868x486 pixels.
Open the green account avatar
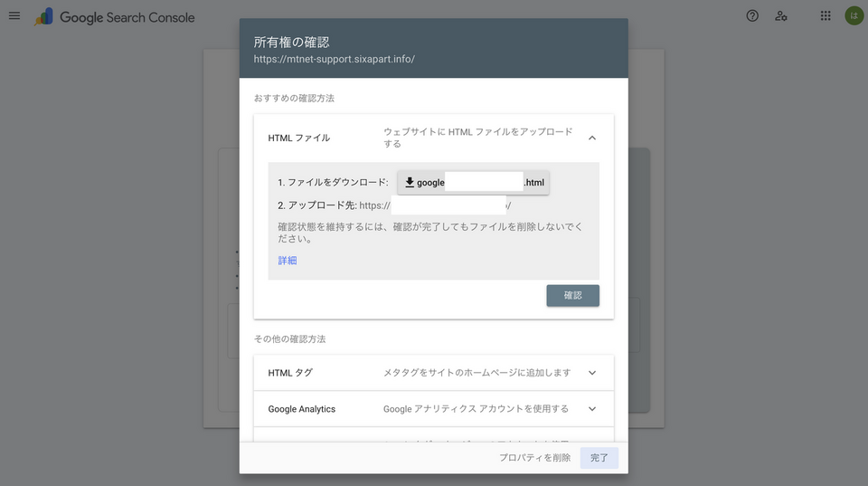coord(854,16)
